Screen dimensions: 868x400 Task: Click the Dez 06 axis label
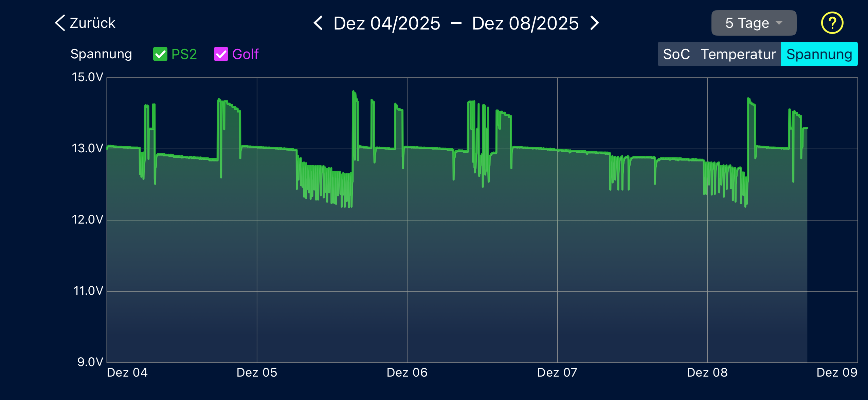[407, 373]
